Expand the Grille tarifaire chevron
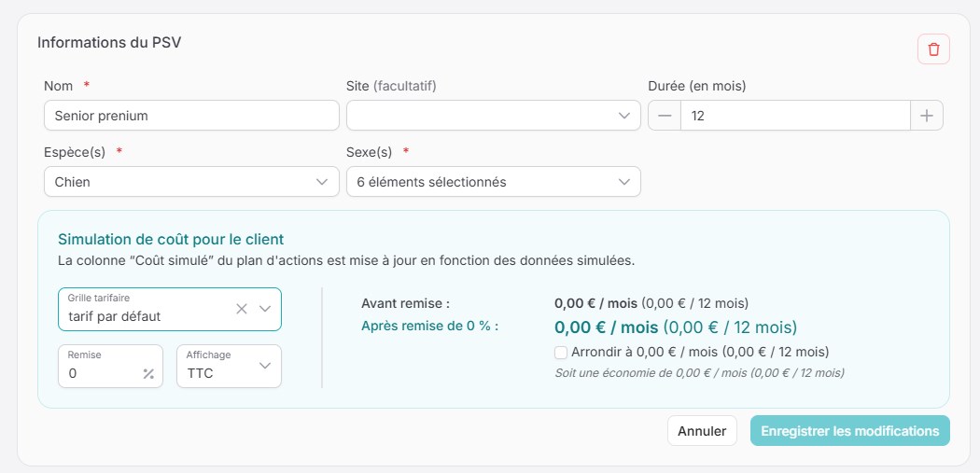The height and width of the screenshot is (473, 980). pos(265,309)
